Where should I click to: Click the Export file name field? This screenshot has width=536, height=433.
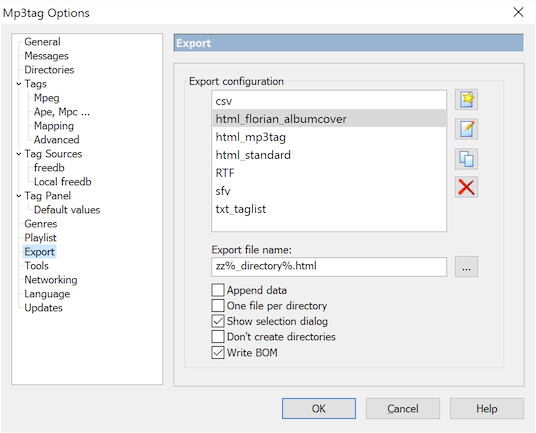[329, 267]
